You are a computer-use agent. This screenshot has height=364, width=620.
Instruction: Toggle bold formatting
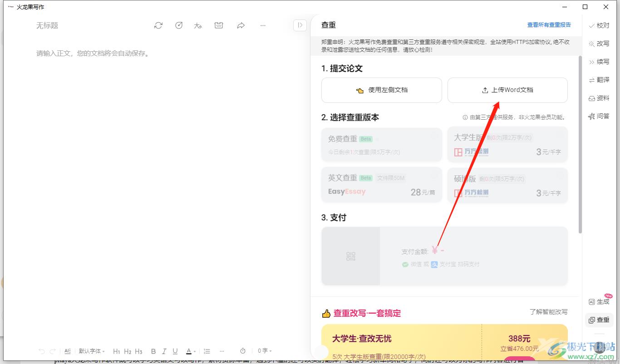pyautogui.click(x=153, y=351)
